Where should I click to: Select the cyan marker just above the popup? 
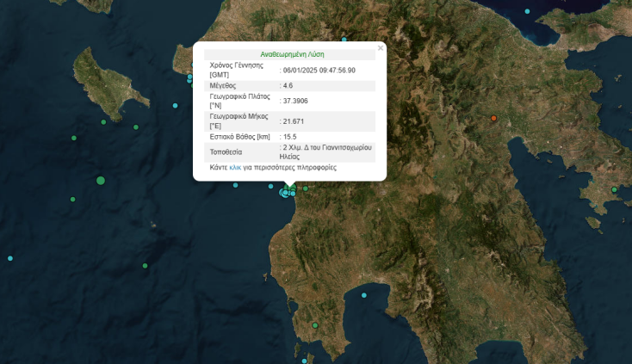(344, 39)
